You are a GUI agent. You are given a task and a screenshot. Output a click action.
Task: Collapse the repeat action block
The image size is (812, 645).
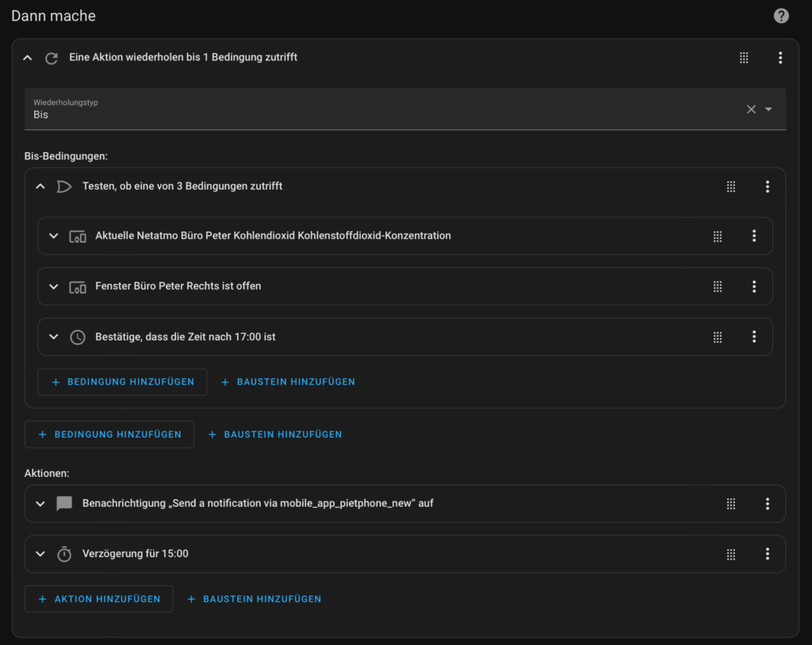[x=28, y=58]
